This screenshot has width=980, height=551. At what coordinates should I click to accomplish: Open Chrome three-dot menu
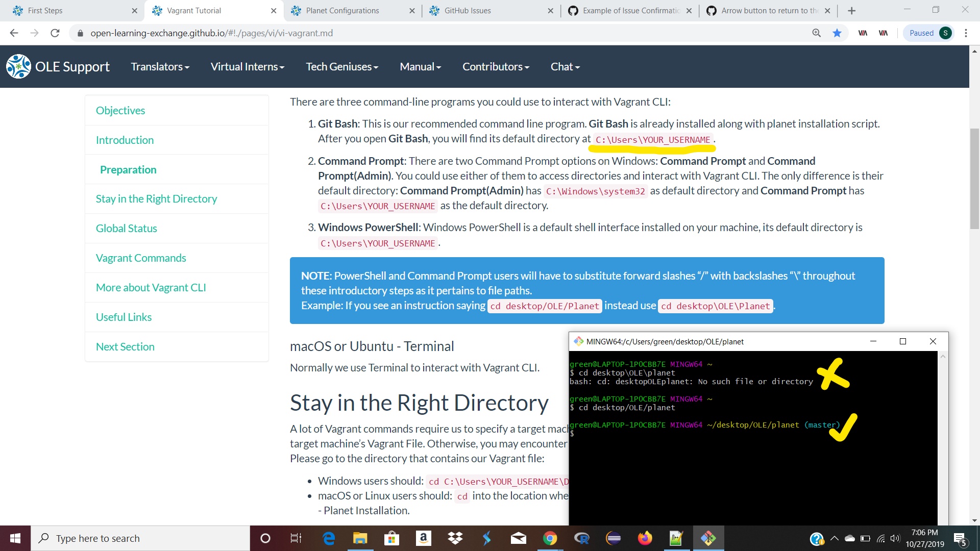pyautogui.click(x=966, y=33)
